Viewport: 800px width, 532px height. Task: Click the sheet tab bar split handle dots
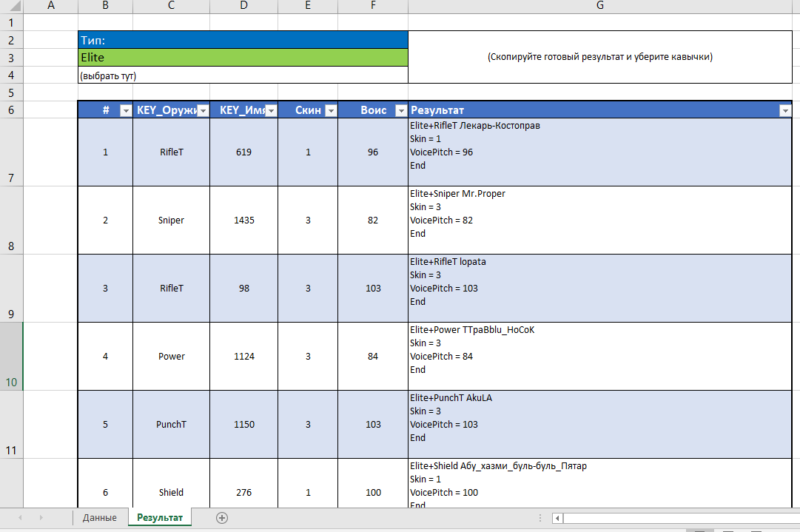pyautogui.click(x=540, y=518)
